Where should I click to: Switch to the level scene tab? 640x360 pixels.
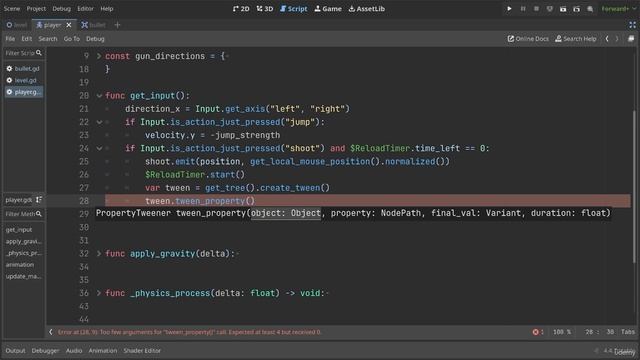[17, 25]
